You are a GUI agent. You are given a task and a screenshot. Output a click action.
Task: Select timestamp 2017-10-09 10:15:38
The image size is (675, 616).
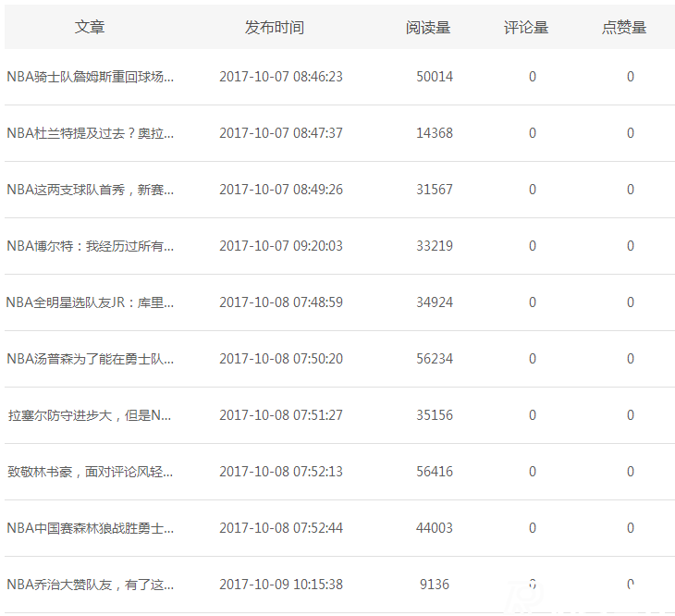tap(280, 585)
